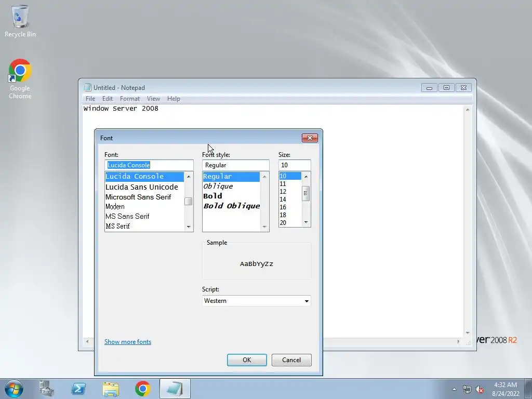This screenshot has width=532, height=399.
Task: Select size 18 in the list
Action: pos(290,215)
